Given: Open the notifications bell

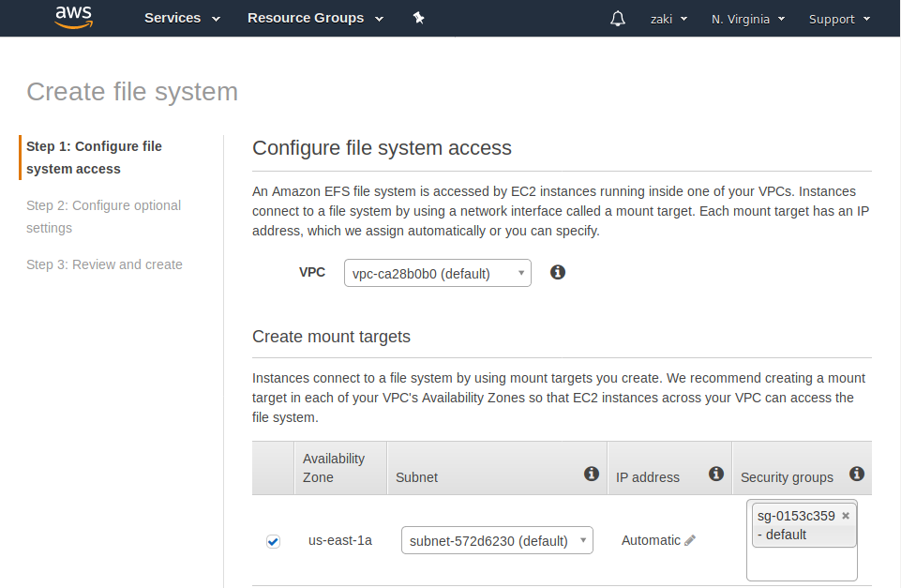Looking at the screenshot, I should point(617,18).
